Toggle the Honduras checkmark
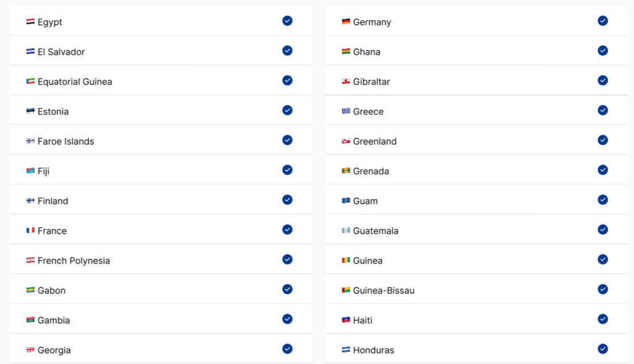 point(602,349)
